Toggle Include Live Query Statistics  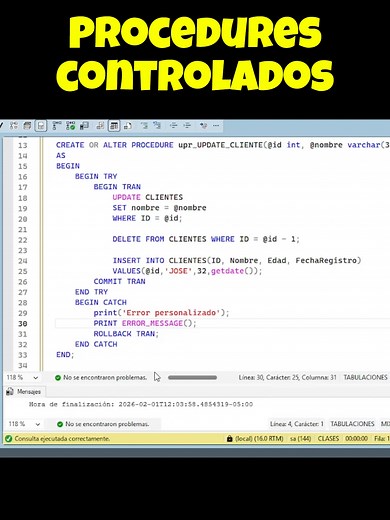click(70, 126)
